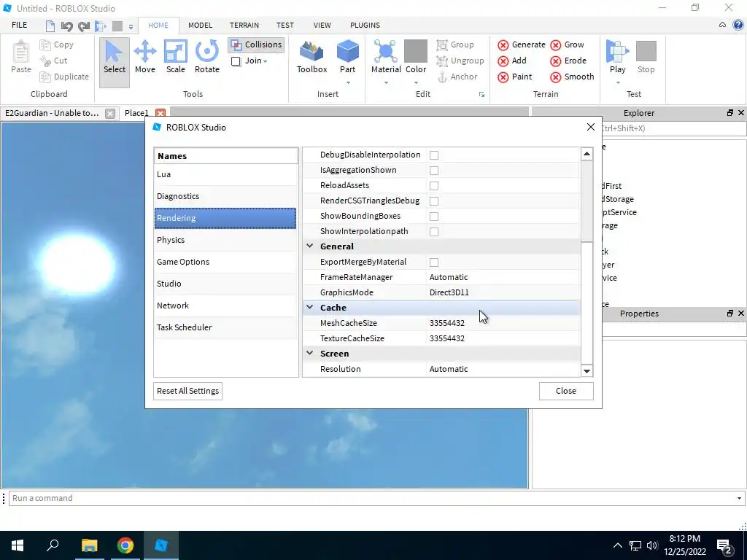Activate the Move tool
This screenshot has width=747, height=560.
pos(145,57)
